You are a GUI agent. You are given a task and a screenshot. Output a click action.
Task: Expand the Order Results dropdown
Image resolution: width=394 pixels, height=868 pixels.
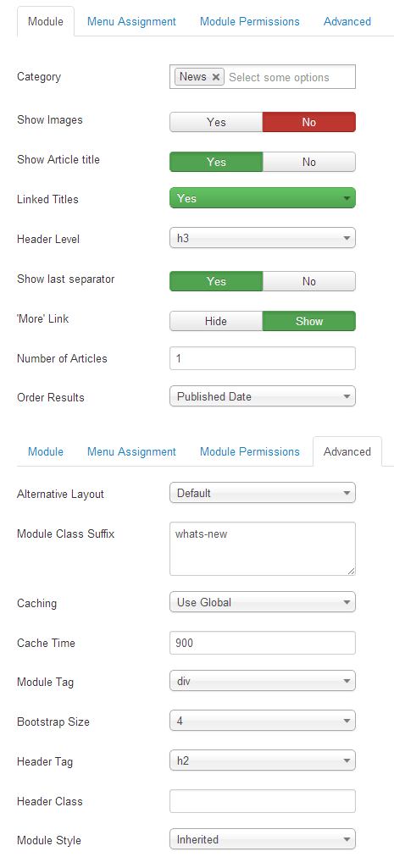[263, 396]
